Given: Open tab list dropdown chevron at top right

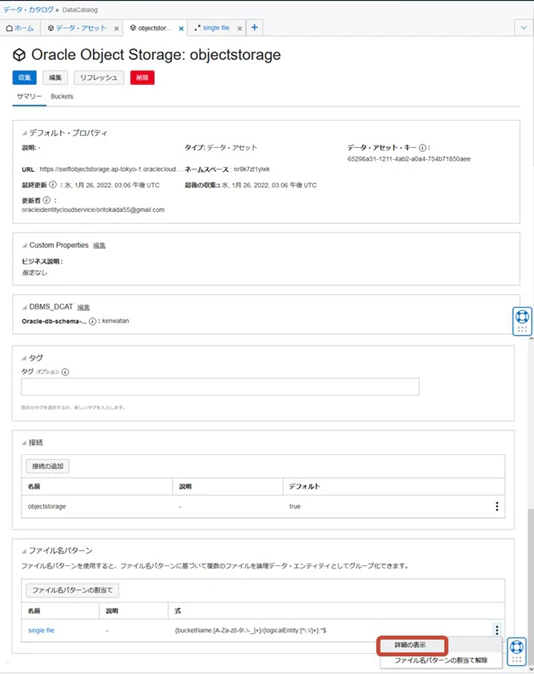Looking at the screenshot, I should pyautogui.click(x=524, y=28).
